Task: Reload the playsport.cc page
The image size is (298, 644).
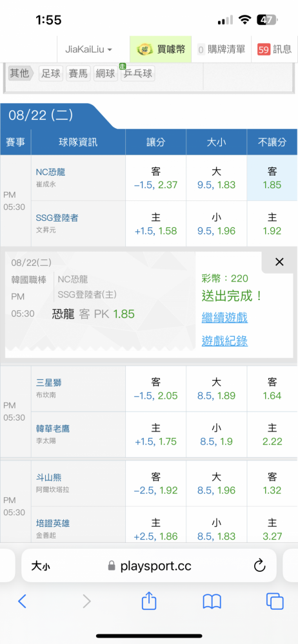Action: (259, 566)
